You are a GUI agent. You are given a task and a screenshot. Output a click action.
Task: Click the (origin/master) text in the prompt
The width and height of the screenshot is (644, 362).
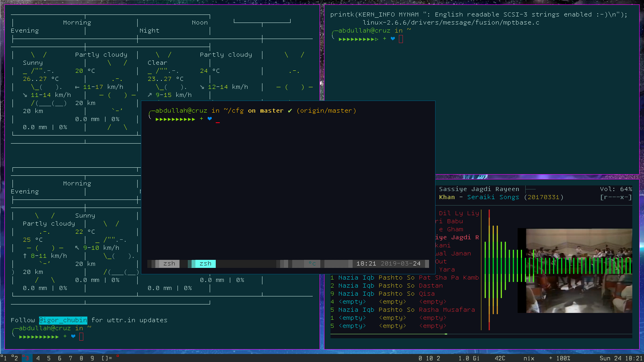[326, 111]
